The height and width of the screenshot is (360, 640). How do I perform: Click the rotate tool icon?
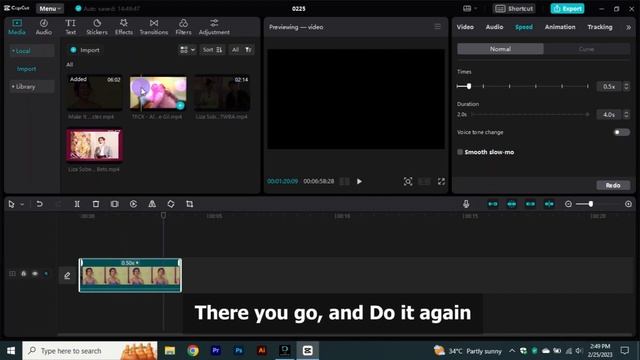(171, 204)
